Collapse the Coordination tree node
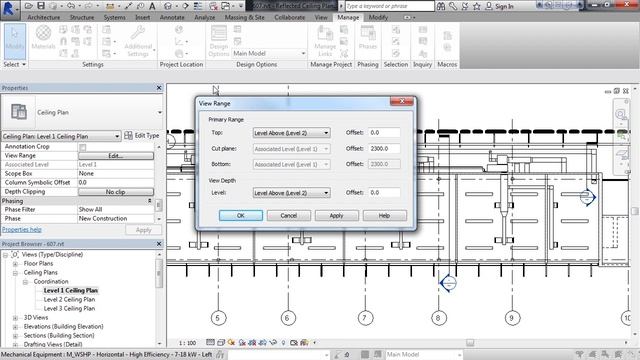 (25, 282)
